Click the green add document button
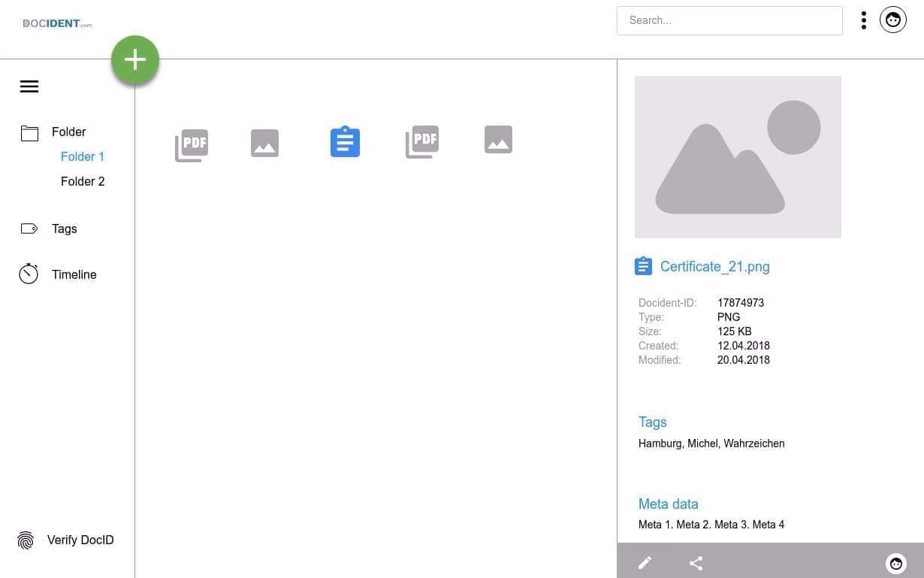The height and width of the screenshot is (578, 924). pos(135,60)
